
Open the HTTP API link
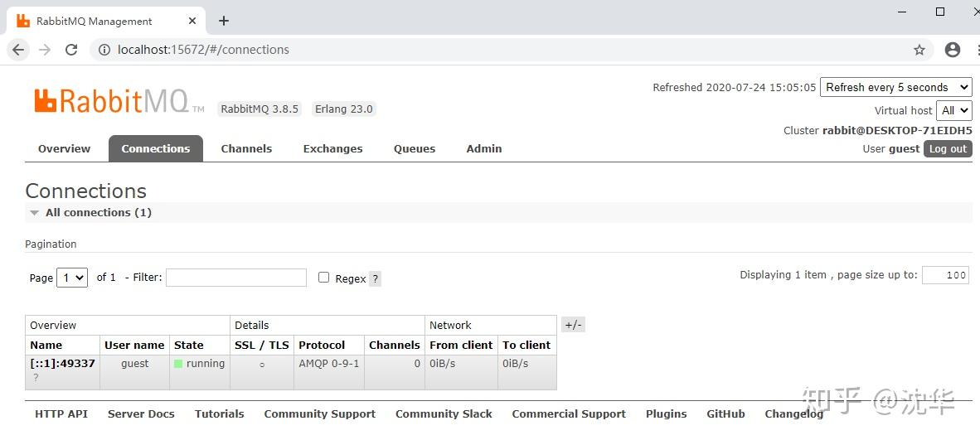click(x=61, y=414)
